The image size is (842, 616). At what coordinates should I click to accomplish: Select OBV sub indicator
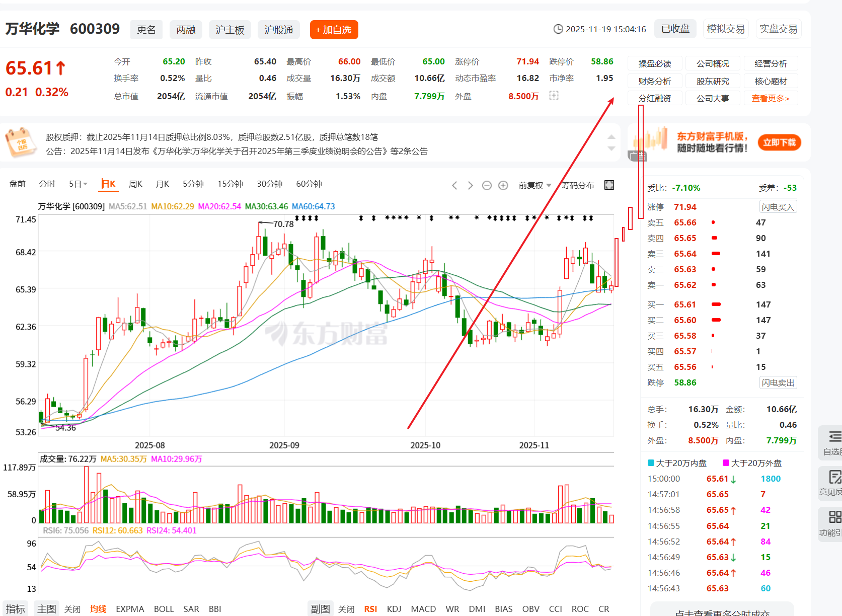[x=530, y=609]
